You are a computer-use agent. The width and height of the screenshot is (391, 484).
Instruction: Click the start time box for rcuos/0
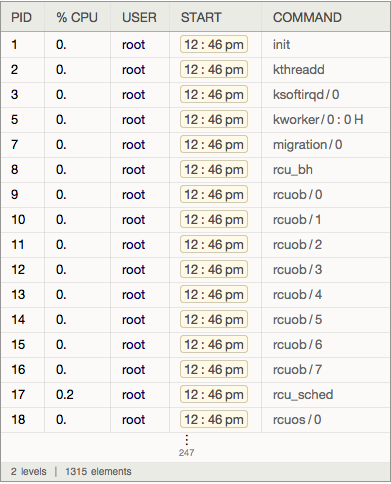(x=214, y=419)
